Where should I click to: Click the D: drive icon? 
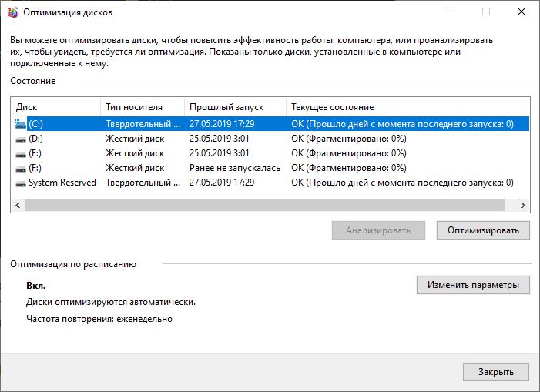click(x=21, y=139)
